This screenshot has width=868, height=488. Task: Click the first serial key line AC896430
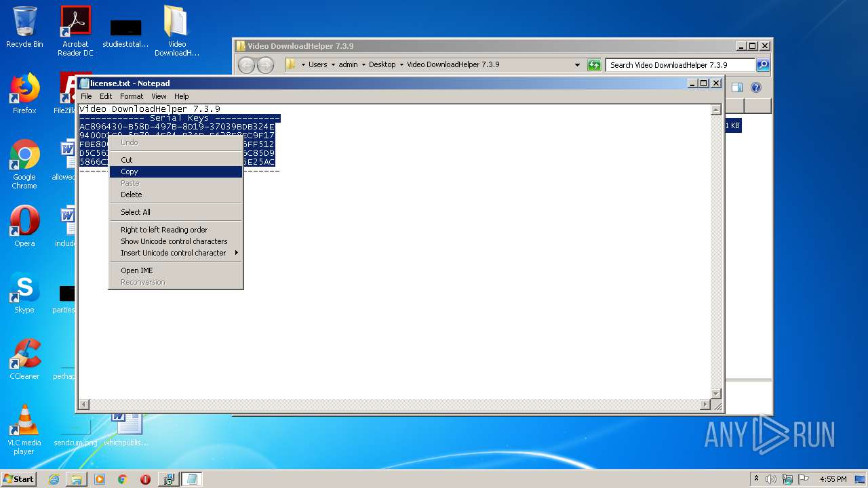[177, 127]
